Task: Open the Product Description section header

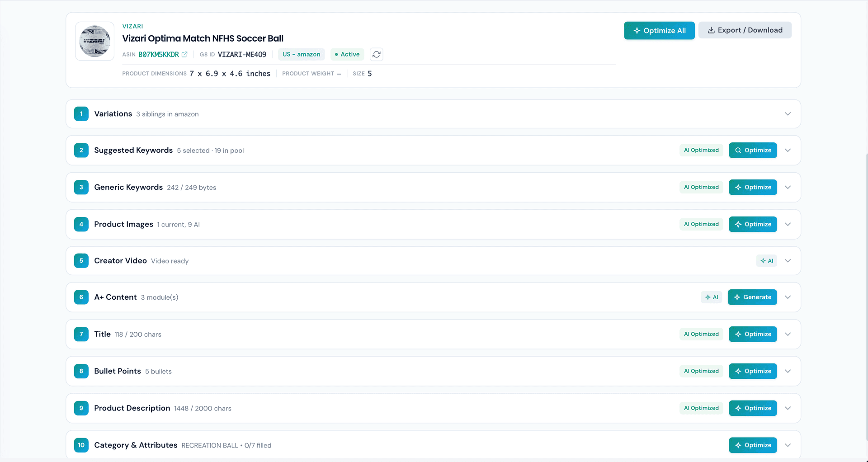Action: click(x=132, y=408)
